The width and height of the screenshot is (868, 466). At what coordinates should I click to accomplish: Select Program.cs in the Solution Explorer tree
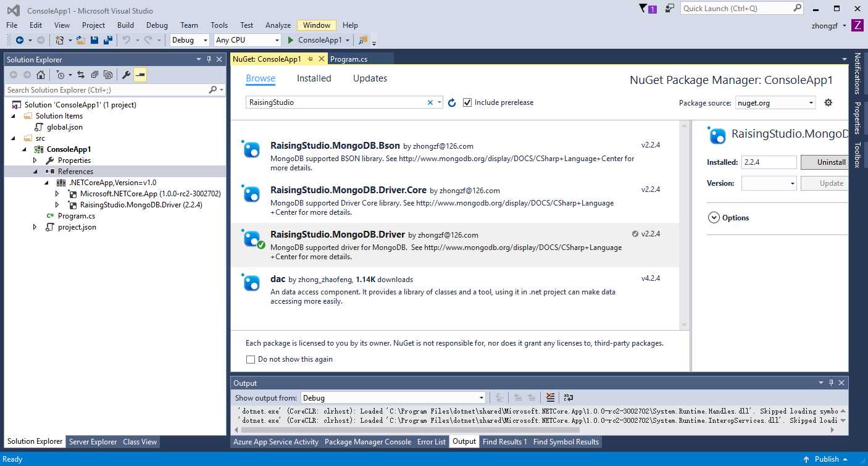76,216
